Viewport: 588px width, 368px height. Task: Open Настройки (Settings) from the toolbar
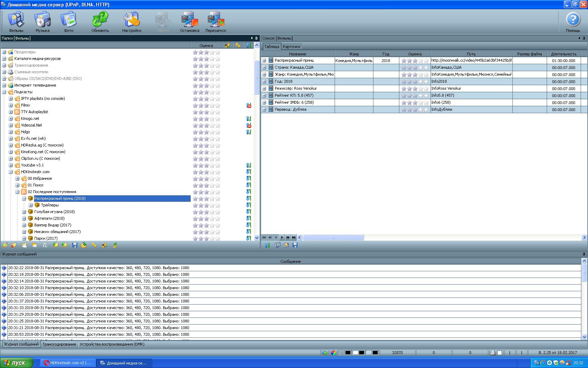(132, 22)
